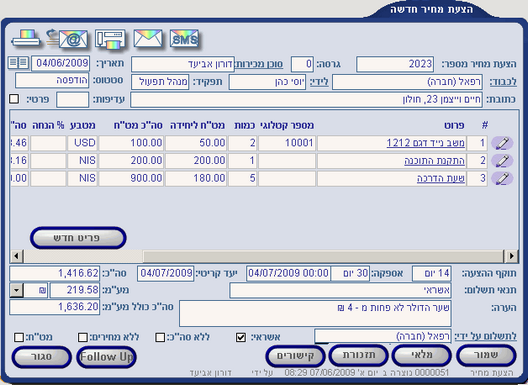Open the VAT currency dropdown arrow
The height and width of the screenshot is (385, 528).
click(x=16, y=290)
